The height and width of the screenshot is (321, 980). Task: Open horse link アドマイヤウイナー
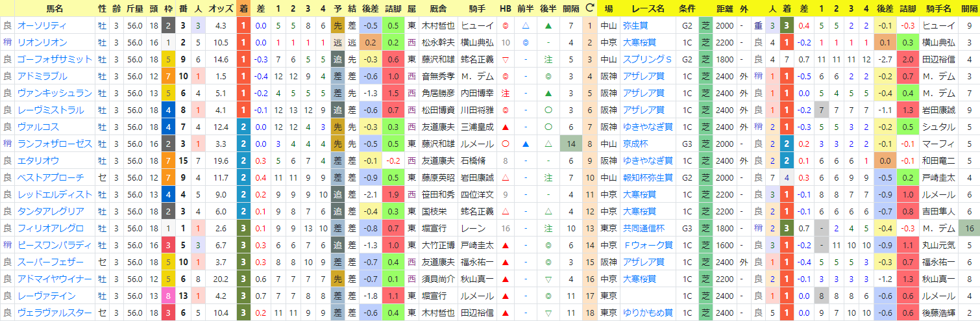coord(55,279)
